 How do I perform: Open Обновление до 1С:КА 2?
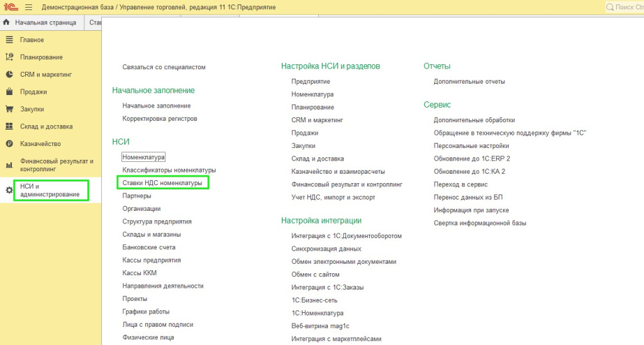pyautogui.click(x=469, y=171)
